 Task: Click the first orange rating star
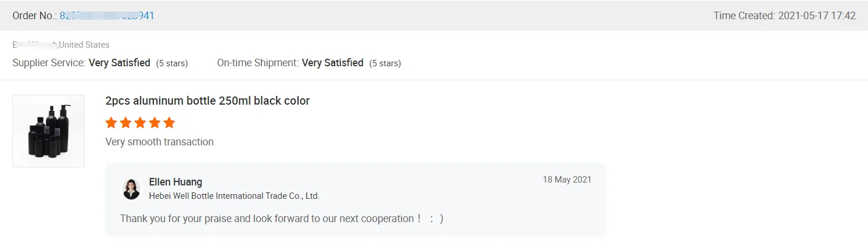tap(111, 123)
